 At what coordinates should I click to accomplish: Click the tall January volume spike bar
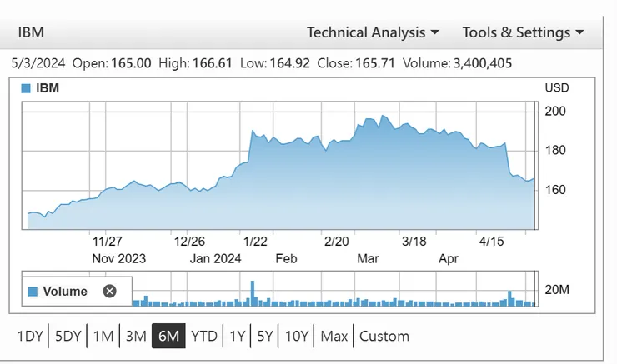(x=252, y=293)
